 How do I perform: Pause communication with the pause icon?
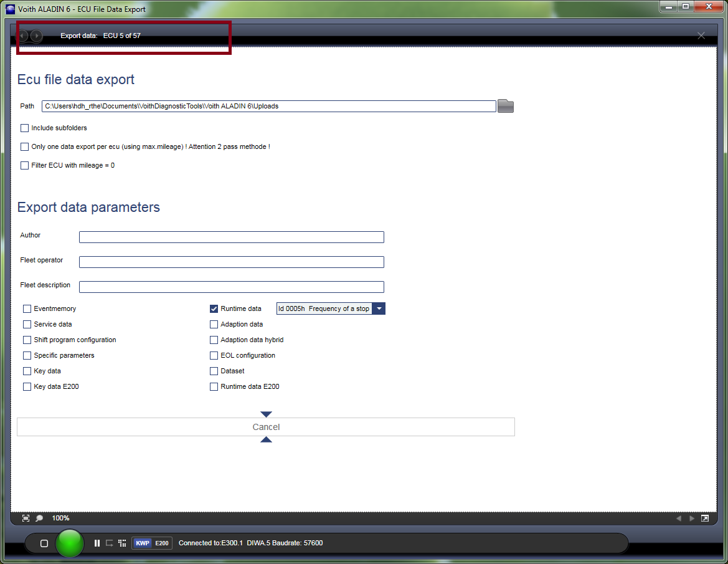tap(97, 543)
